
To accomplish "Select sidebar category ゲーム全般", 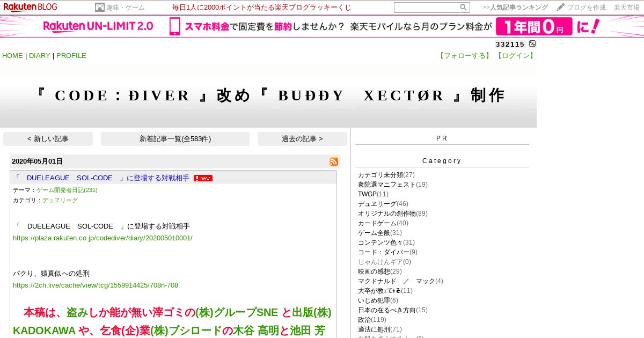I will [374, 233].
